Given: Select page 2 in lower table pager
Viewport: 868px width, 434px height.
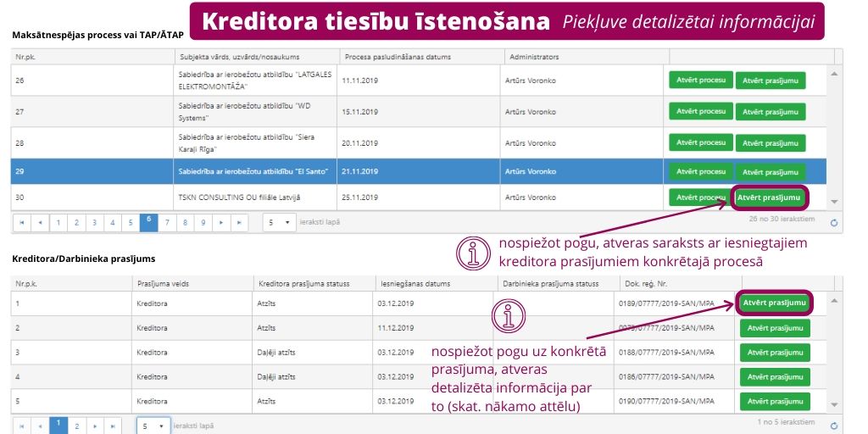Looking at the screenshot, I should click(x=76, y=426).
